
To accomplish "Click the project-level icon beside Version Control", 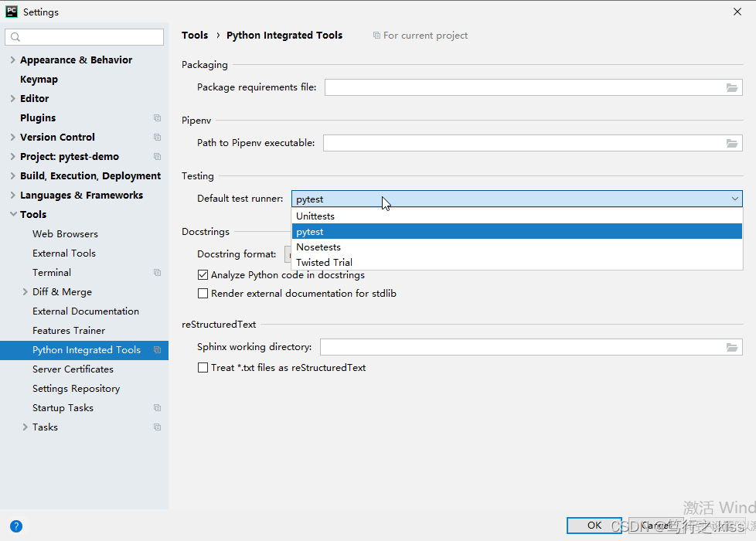I will [157, 137].
